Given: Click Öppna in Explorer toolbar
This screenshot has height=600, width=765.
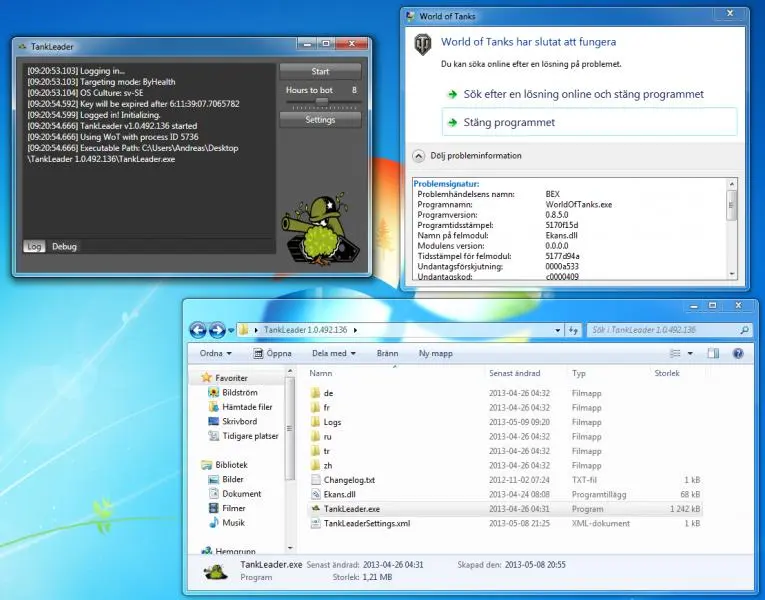Looking at the screenshot, I should click(272, 353).
